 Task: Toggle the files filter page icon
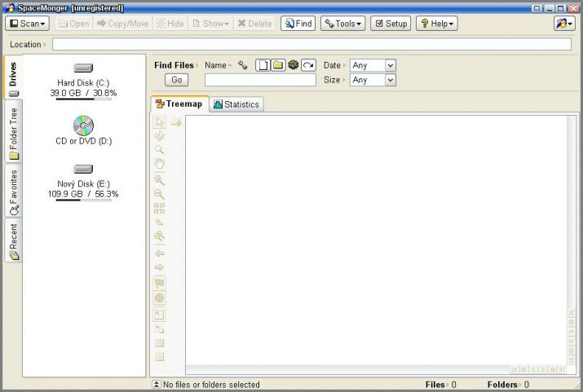(x=263, y=65)
